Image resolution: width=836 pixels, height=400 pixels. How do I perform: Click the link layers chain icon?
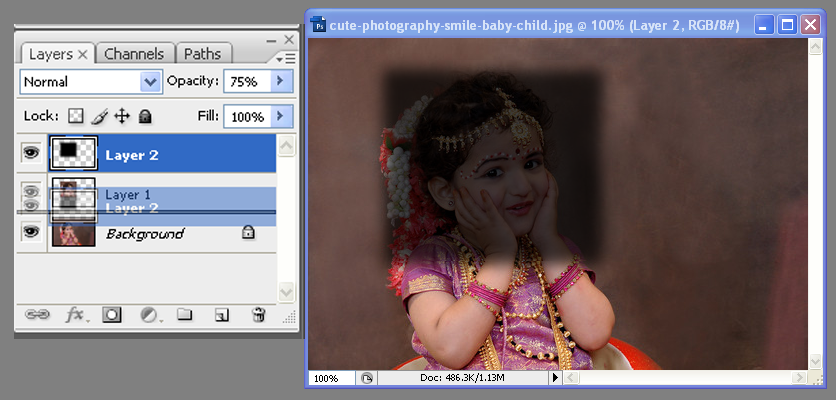(x=37, y=314)
